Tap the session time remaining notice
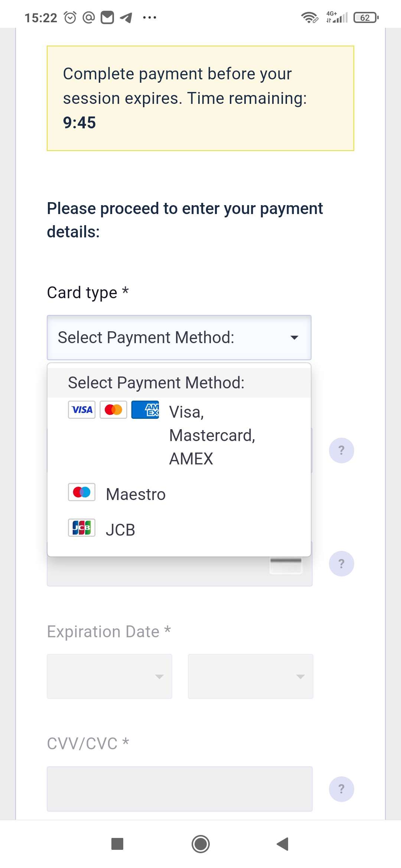This screenshot has height=868, width=401. point(200,98)
